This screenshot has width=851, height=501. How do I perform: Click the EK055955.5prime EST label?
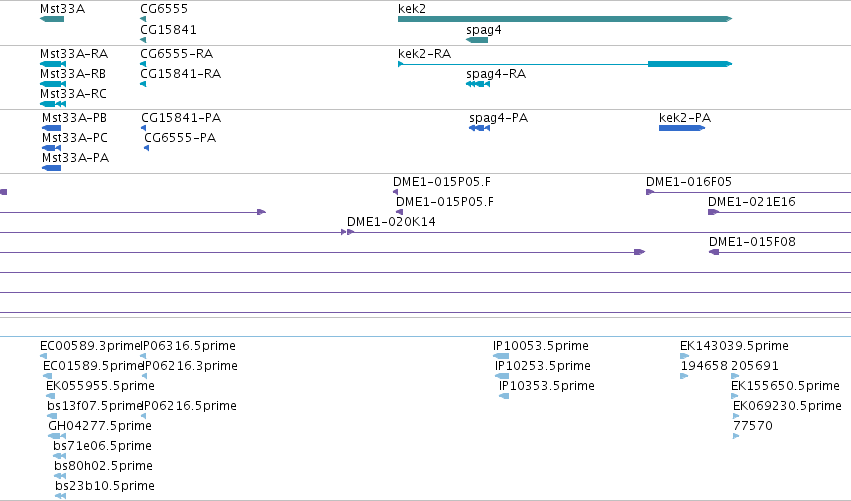click(100, 386)
